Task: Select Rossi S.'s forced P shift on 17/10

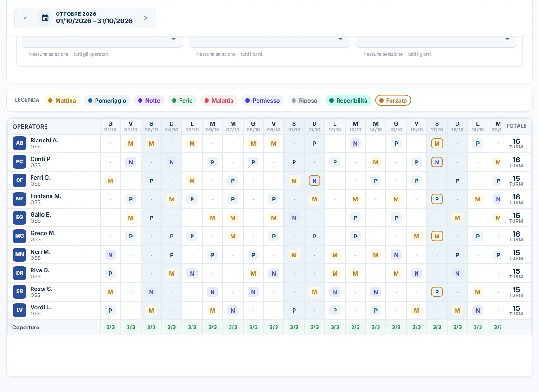Action: pyautogui.click(x=437, y=292)
